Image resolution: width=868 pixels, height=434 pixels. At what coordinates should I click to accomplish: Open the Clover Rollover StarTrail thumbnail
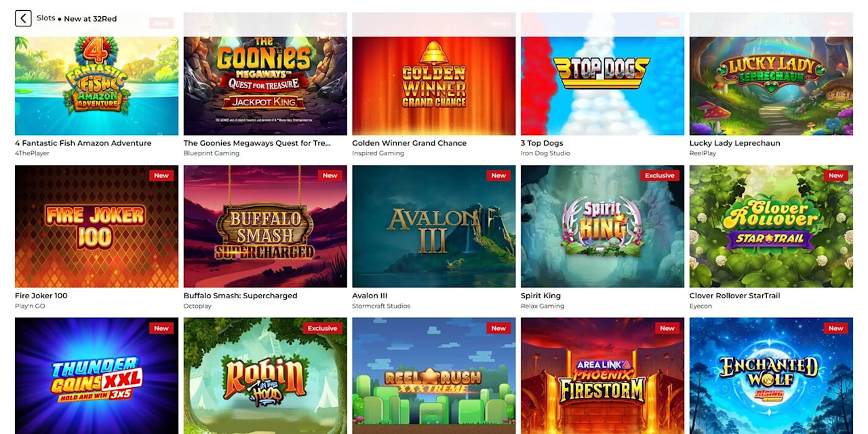pos(771,226)
